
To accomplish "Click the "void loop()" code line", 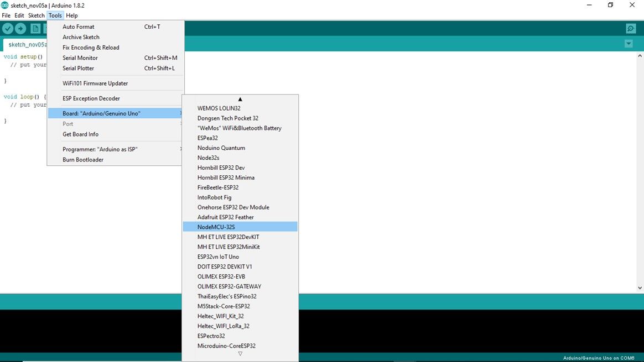I will point(25,97).
